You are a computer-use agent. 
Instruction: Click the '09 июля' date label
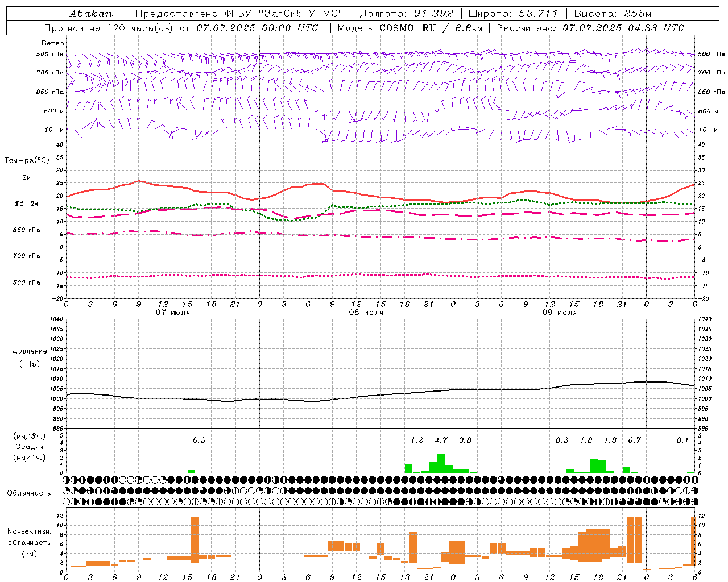[x=560, y=313]
